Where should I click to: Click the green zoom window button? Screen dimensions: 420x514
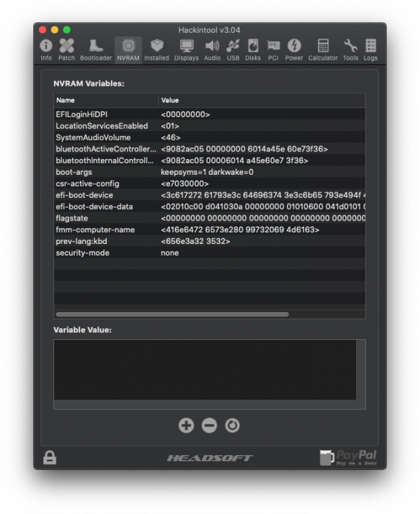tap(67, 30)
